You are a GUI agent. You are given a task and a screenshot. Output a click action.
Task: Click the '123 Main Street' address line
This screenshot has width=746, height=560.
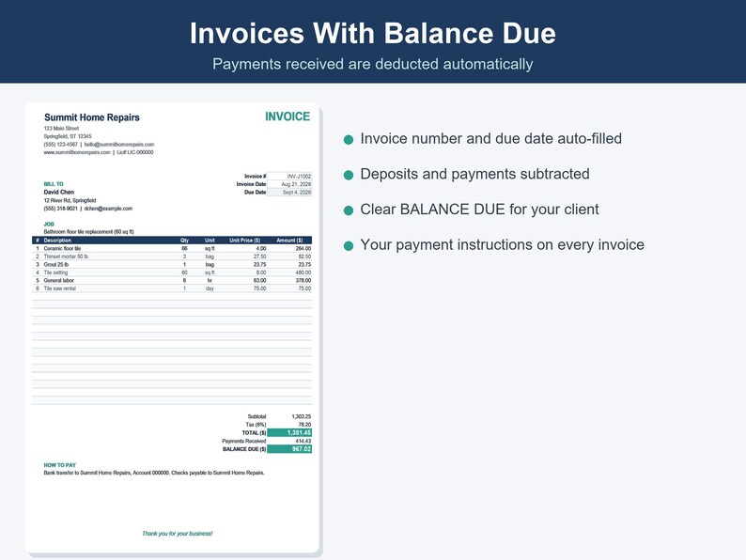tap(61, 129)
